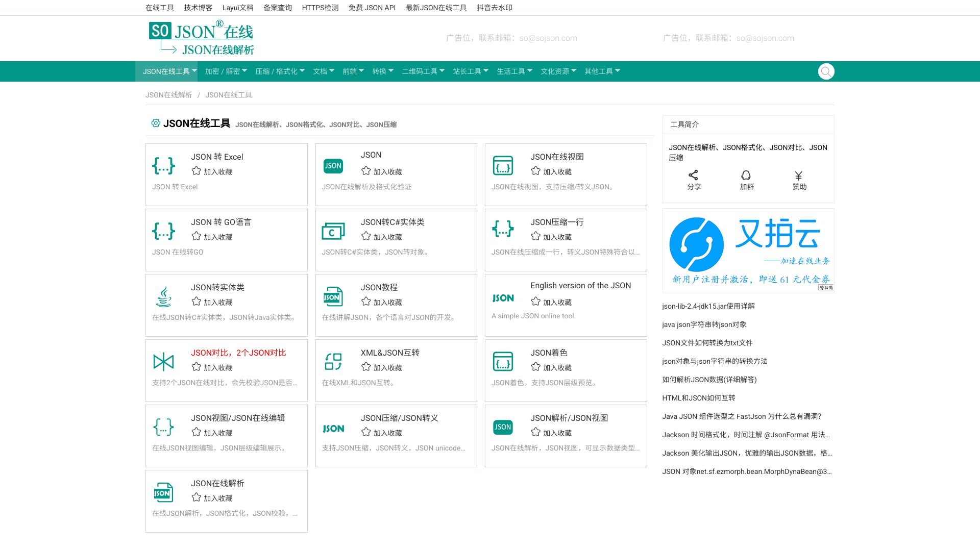980x551 pixels.
Task: Click the JSON解析/JSON视图 badge icon
Action: coord(503,427)
